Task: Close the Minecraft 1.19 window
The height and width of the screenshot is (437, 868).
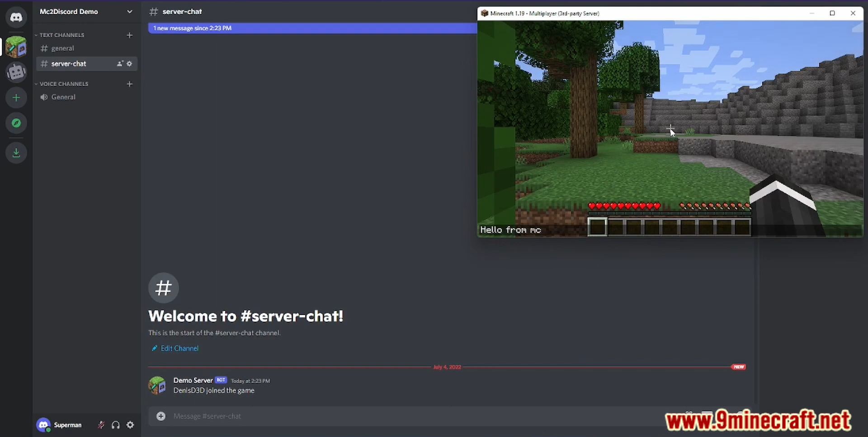Action: [x=853, y=13]
